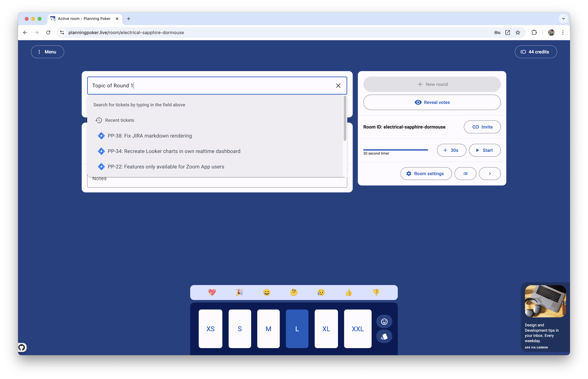Click the New round button
Image resolution: width=588 pixels, height=379 pixels.
pyautogui.click(x=432, y=84)
